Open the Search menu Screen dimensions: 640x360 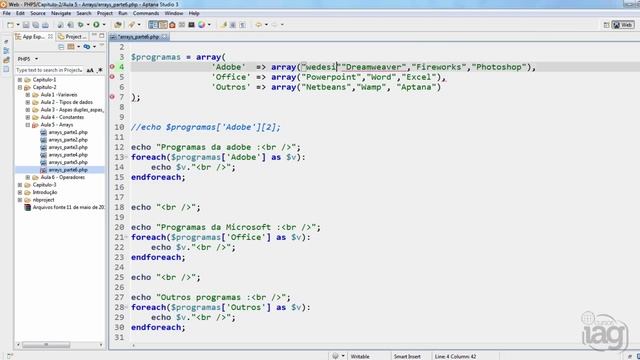[84, 13]
